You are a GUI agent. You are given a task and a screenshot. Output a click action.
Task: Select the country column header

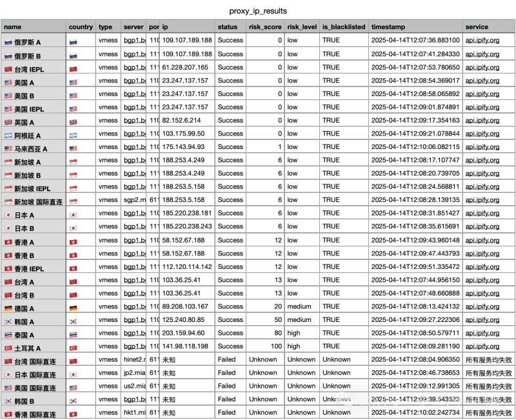pyautogui.click(x=81, y=26)
